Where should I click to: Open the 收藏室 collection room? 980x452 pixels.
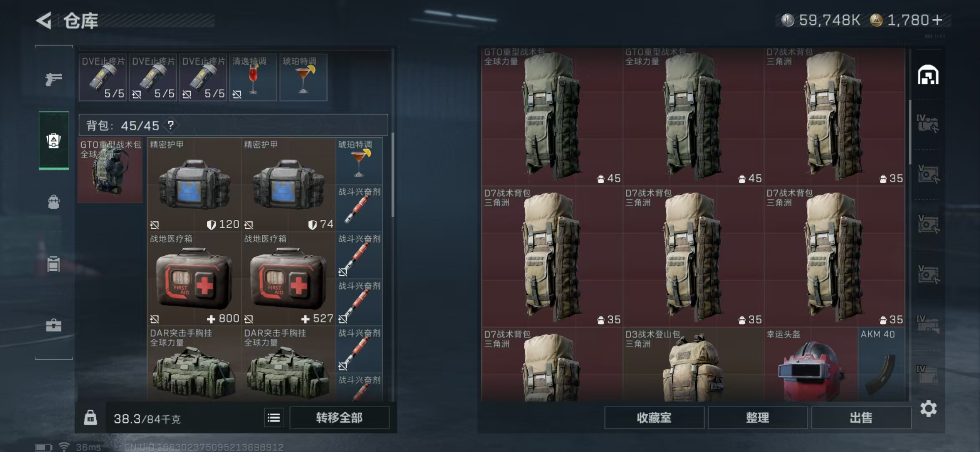[x=654, y=417]
